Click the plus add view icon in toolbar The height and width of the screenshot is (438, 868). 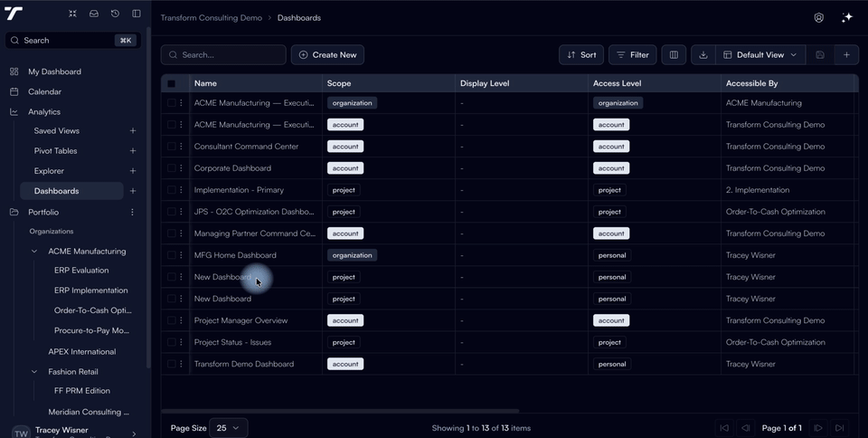pos(846,55)
